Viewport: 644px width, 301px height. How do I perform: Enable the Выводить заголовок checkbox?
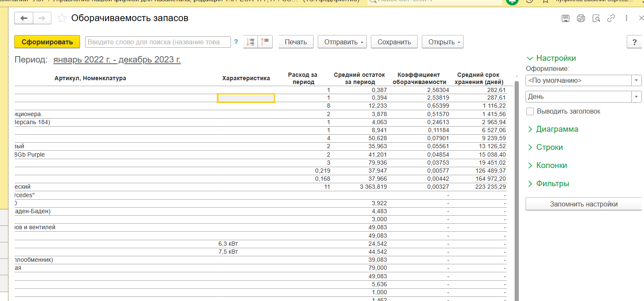tap(530, 111)
